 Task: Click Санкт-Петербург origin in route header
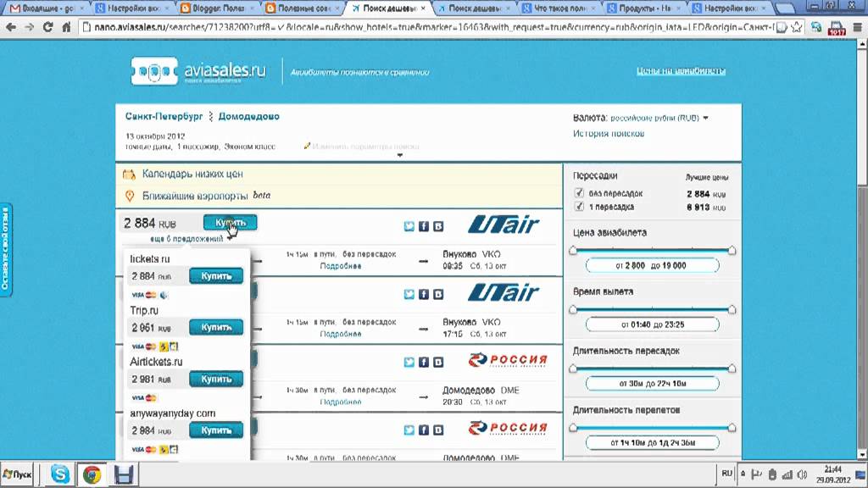164,117
